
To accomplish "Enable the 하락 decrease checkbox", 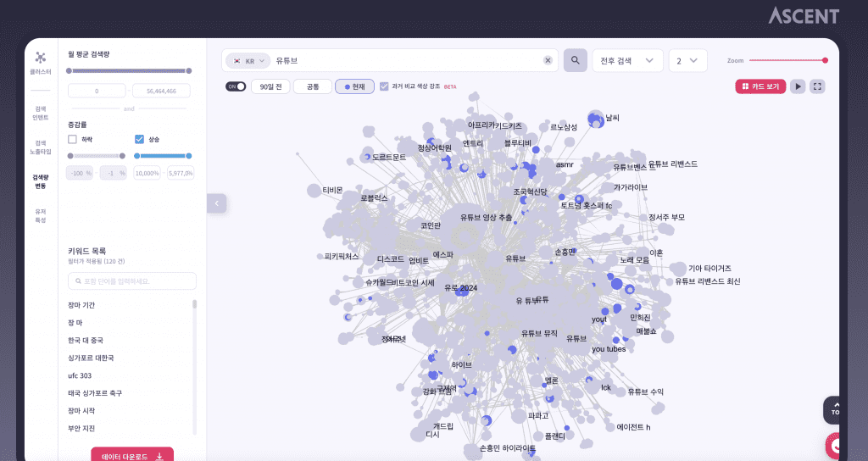I will coord(72,140).
